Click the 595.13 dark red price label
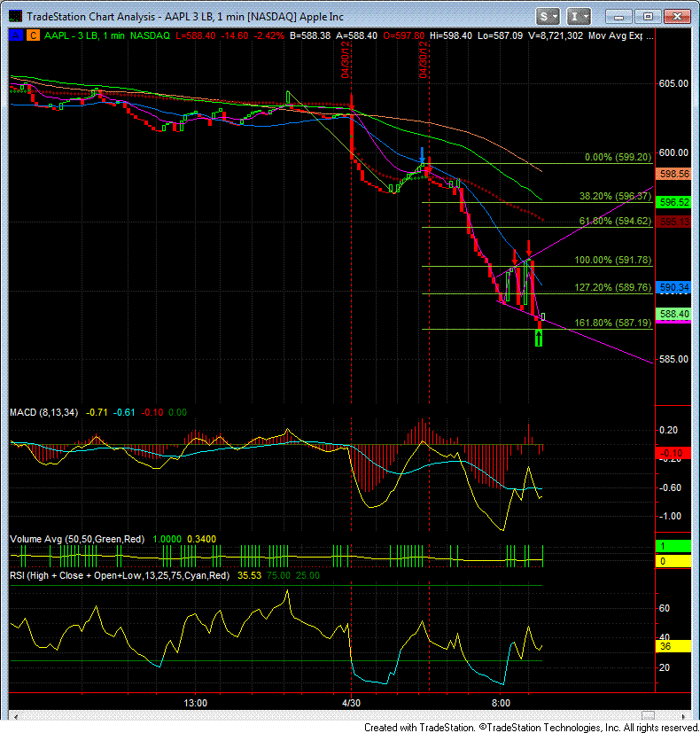Viewport: 700px width, 733px height. pos(673,222)
